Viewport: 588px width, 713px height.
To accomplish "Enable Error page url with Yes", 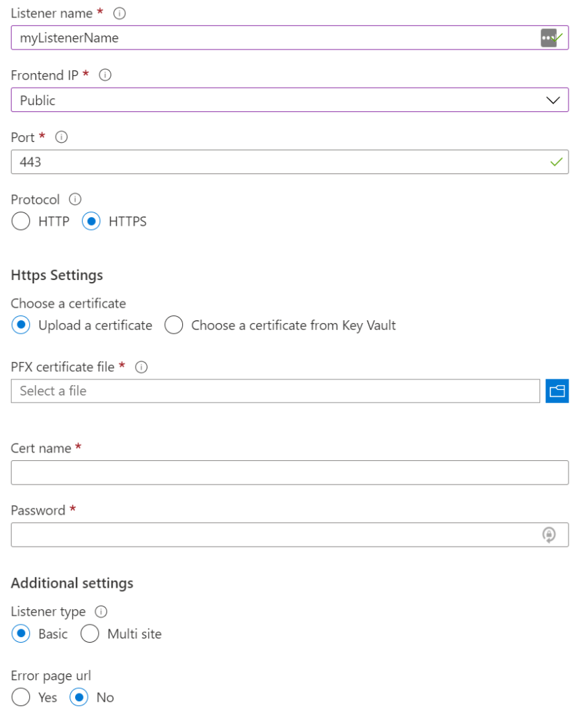I will point(21,697).
